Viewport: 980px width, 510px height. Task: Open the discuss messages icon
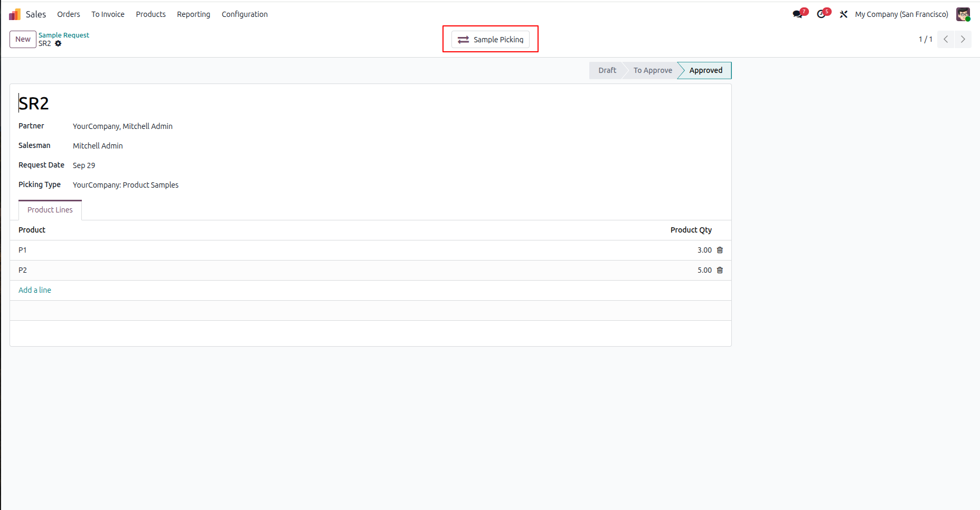click(x=797, y=14)
